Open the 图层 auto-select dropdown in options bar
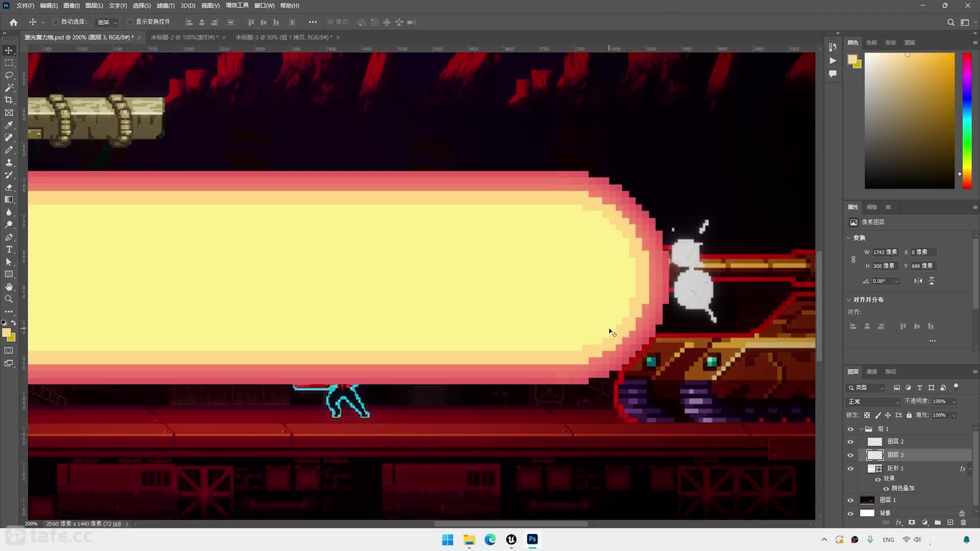The height and width of the screenshot is (551, 980). coord(108,22)
